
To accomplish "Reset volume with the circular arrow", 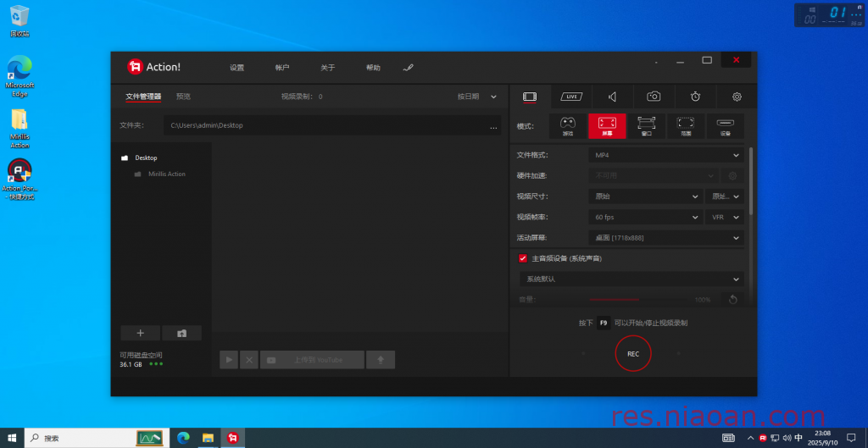I will (733, 299).
